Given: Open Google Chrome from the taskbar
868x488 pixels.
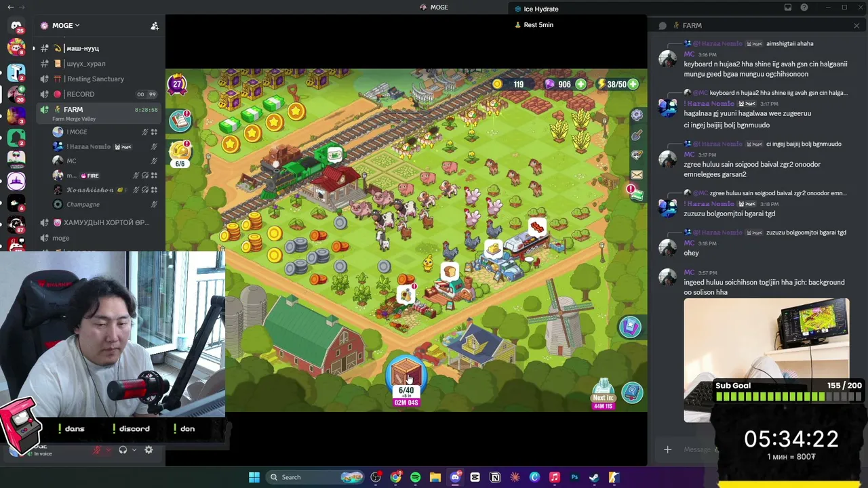Looking at the screenshot, I should 395,477.
